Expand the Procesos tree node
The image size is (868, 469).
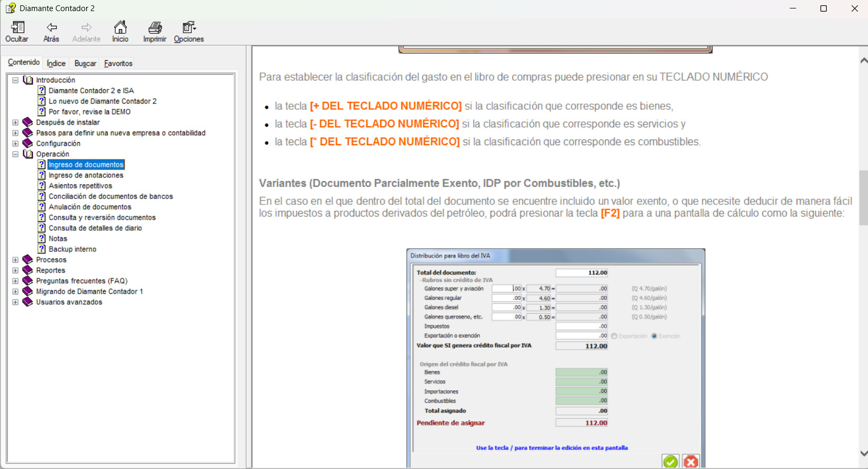point(15,260)
